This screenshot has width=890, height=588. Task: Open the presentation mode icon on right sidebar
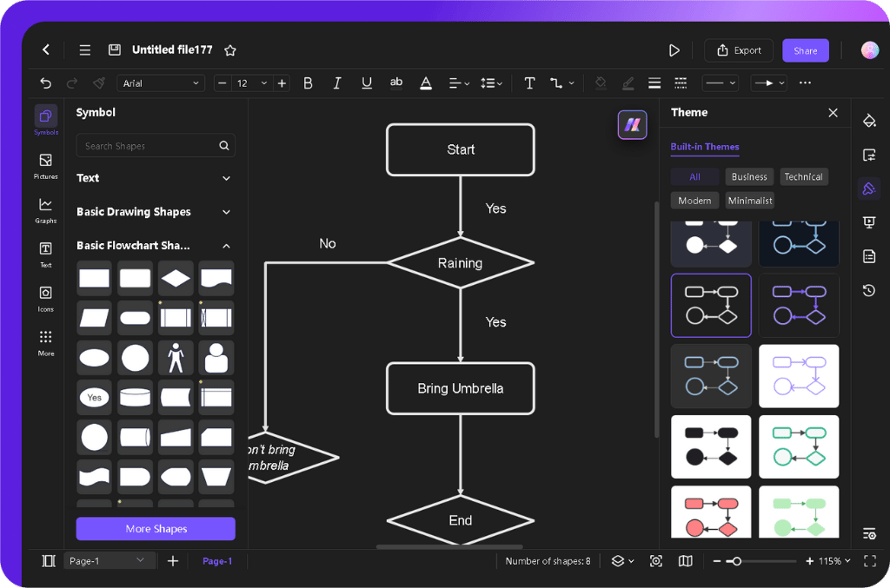point(868,222)
